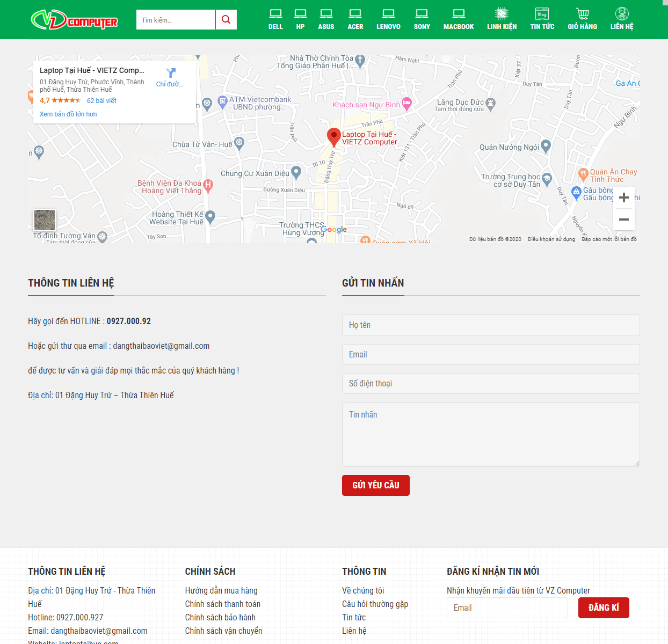668x644 pixels.
Task: Open the MACBOOK category
Action: click(459, 19)
